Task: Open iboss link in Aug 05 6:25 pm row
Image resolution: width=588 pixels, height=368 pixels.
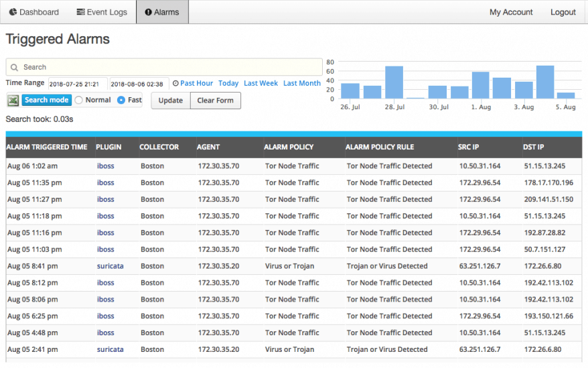Action: (x=105, y=316)
